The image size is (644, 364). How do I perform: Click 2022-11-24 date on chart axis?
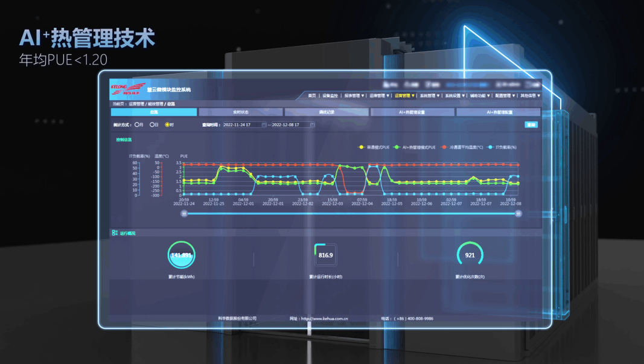pyautogui.click(x=184, y=203)
